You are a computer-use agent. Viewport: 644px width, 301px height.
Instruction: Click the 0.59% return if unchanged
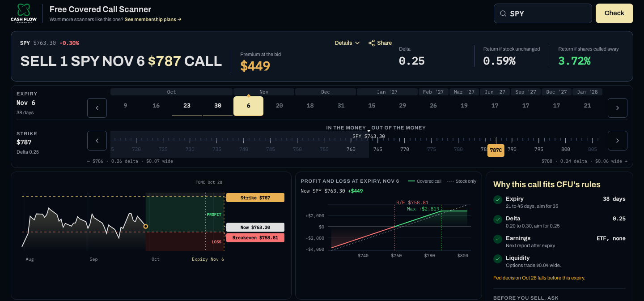click(x=500, y=61)
